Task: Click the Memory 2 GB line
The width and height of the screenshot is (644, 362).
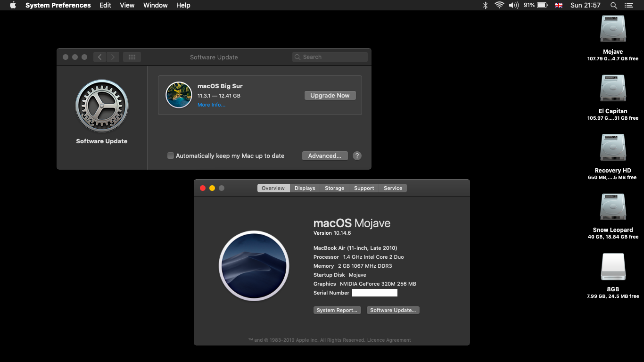Action: (353, 266)
